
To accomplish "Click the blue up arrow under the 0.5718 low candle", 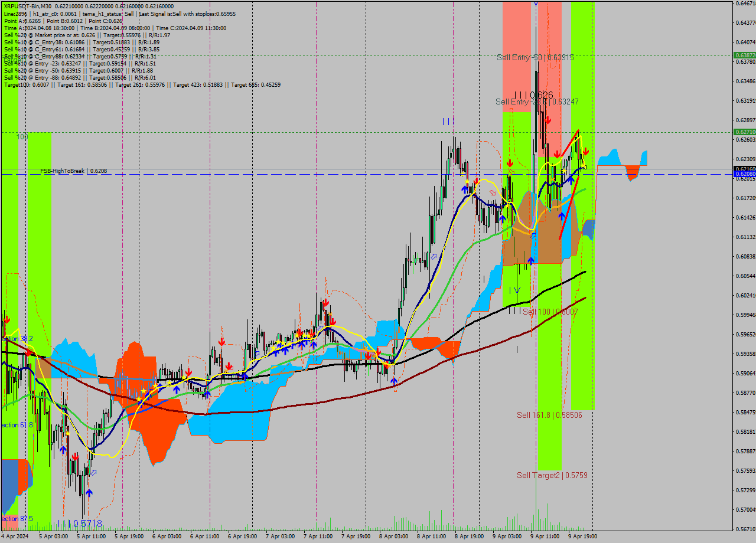I will click(x=89, y=493).
